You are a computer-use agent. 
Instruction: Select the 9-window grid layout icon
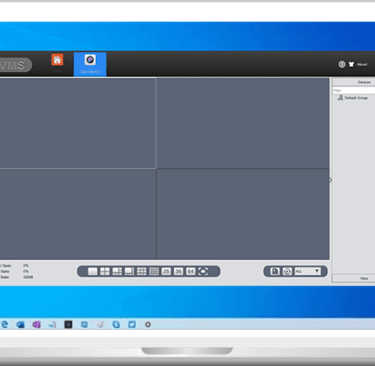tap(142, 271)
